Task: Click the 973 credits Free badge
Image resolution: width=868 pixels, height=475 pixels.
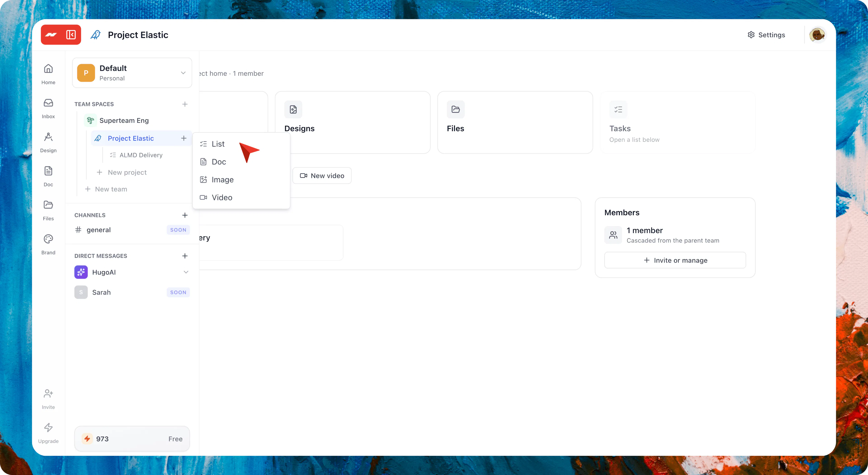Action: coord(132,439)
